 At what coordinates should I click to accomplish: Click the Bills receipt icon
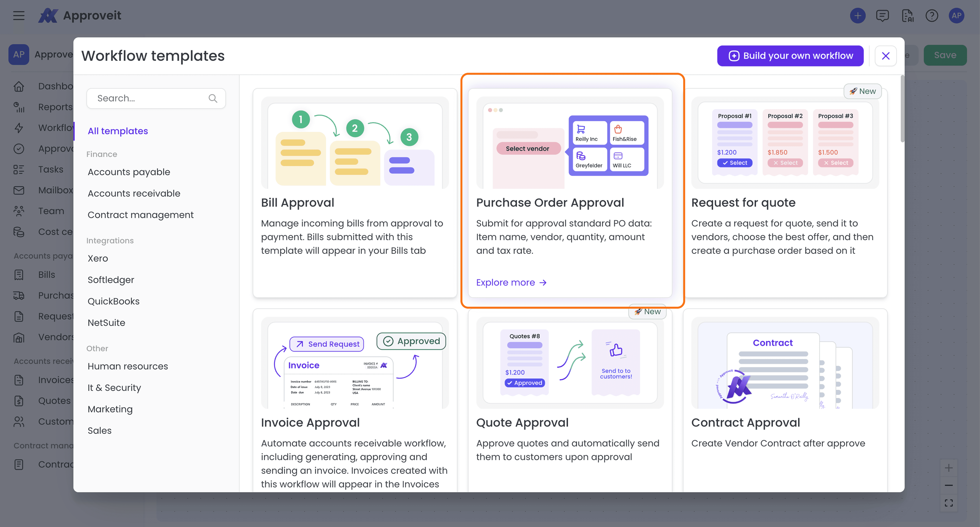[x=19, y=275]
